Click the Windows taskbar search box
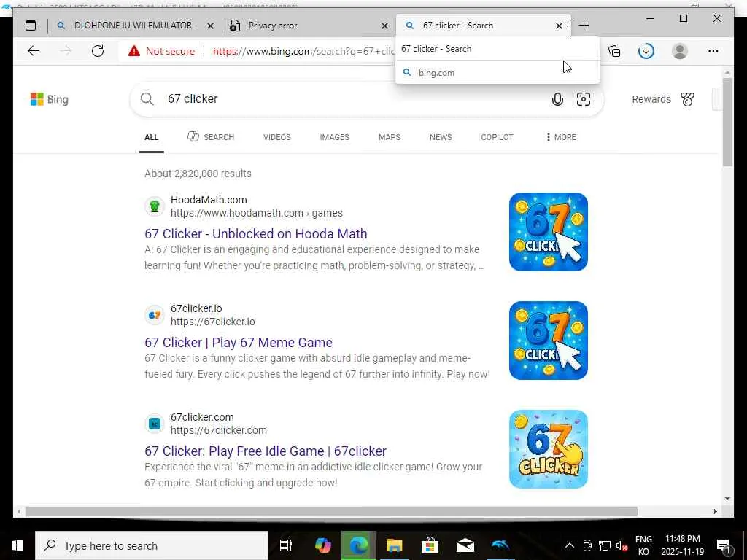This screenshot has width=747, height=560. [152, 545]
